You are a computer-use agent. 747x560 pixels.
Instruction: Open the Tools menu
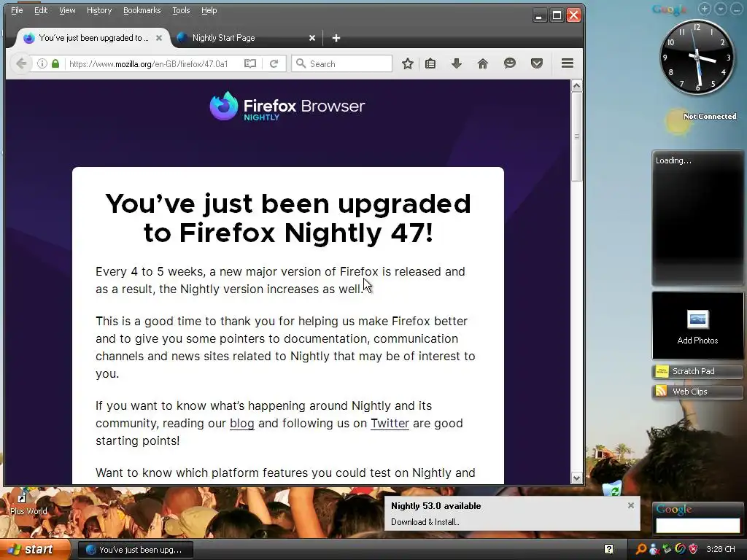point(181,10)
